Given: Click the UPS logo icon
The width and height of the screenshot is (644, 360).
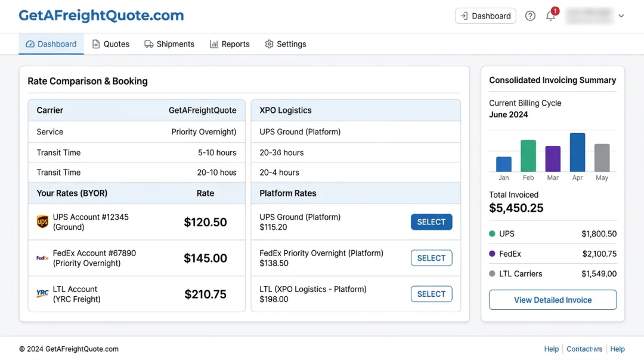Looking at the screenshot, I should tap(42, 221).
